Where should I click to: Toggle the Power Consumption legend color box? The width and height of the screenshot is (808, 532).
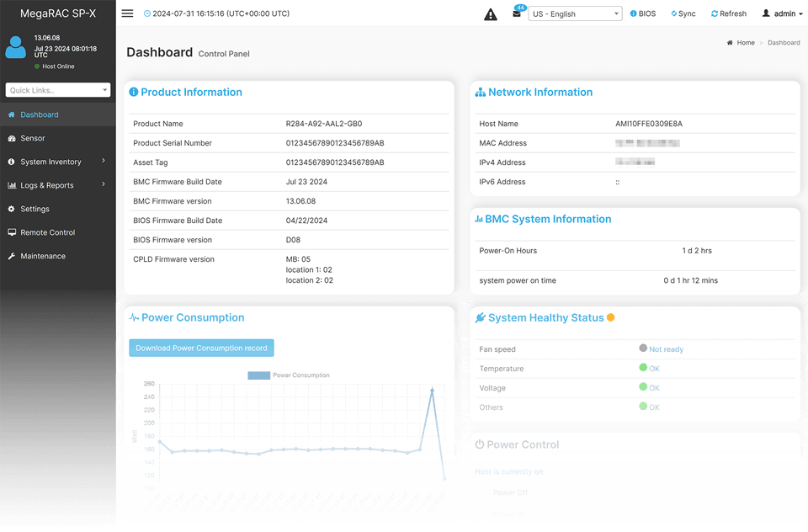258,375
